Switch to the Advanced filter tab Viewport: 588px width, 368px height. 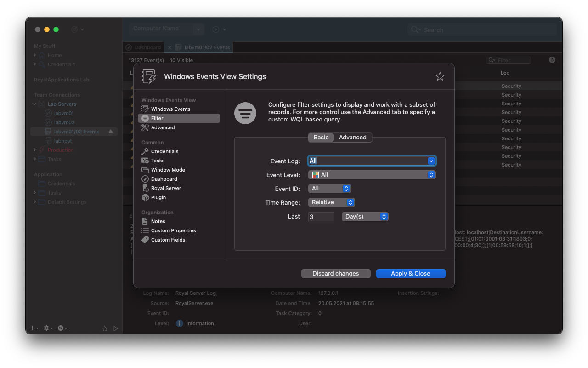click(353, 137)
